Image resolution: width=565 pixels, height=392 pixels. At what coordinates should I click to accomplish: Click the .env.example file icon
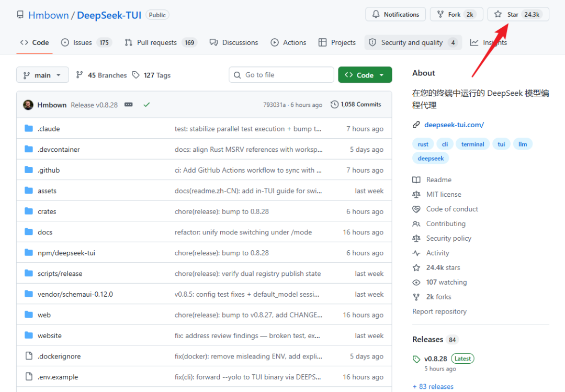[x=29, y=377]
